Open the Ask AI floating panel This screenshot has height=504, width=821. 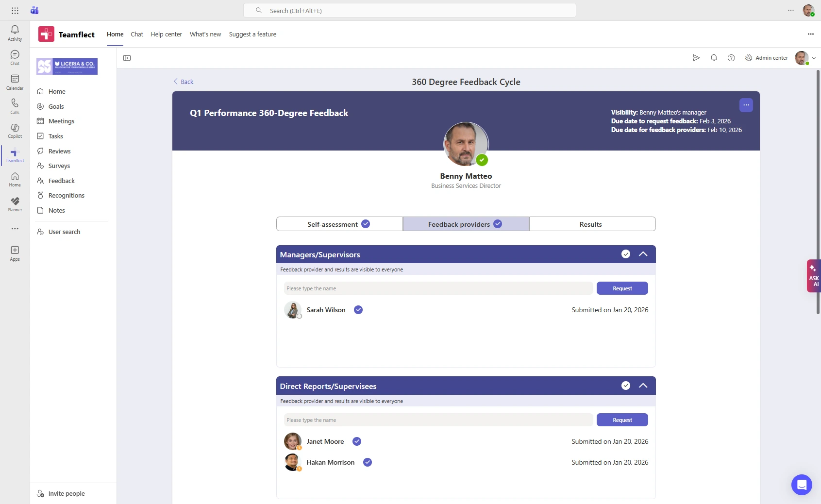tap(813, 276)
